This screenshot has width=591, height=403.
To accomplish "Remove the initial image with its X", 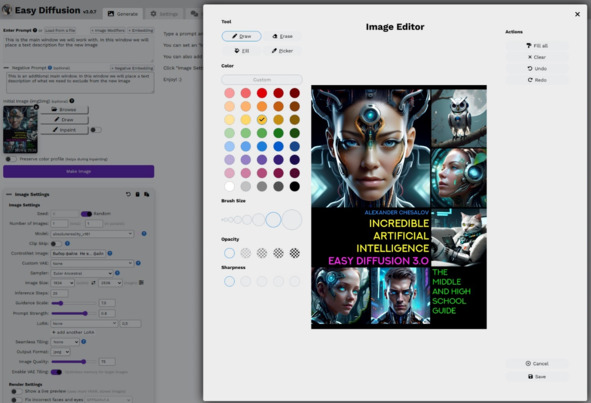I will (36, 107).
